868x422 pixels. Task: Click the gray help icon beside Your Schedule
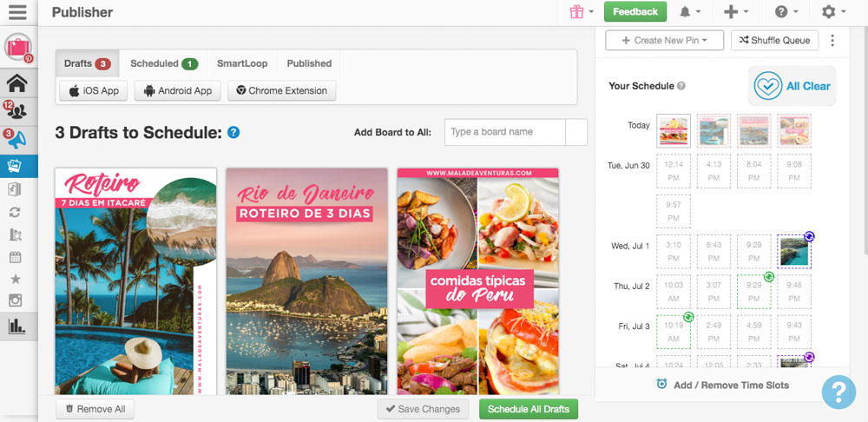tap(681, 86)
